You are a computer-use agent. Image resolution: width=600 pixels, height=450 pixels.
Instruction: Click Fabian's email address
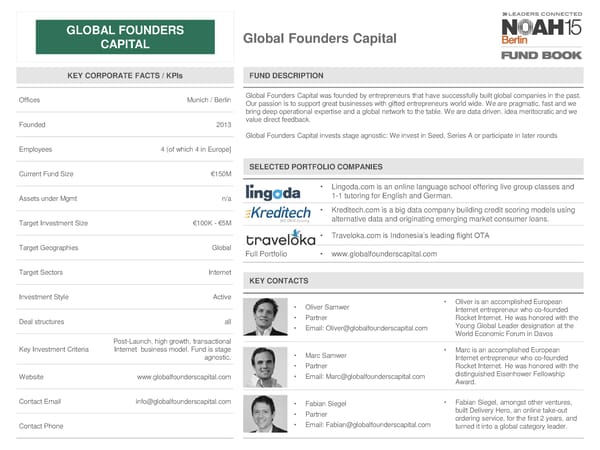tap(373, 424)
